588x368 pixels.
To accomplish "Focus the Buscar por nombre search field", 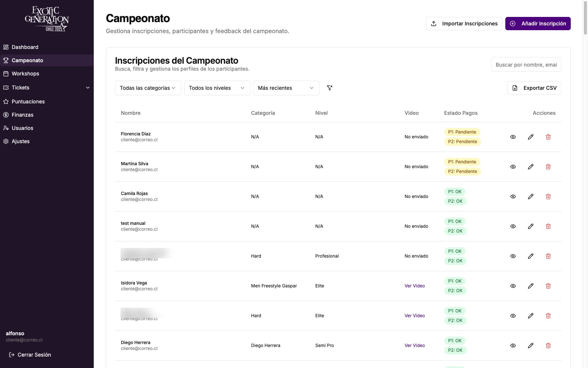I will pos(526,64).
